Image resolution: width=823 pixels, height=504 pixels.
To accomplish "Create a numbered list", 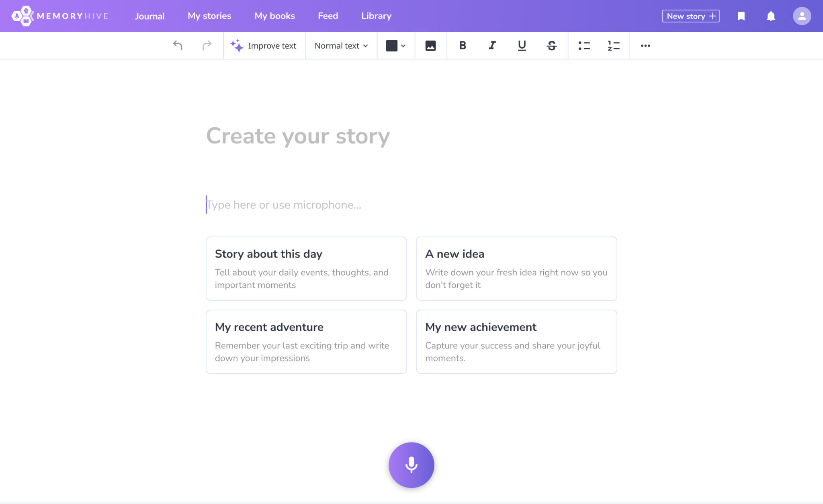I will 613,45.
